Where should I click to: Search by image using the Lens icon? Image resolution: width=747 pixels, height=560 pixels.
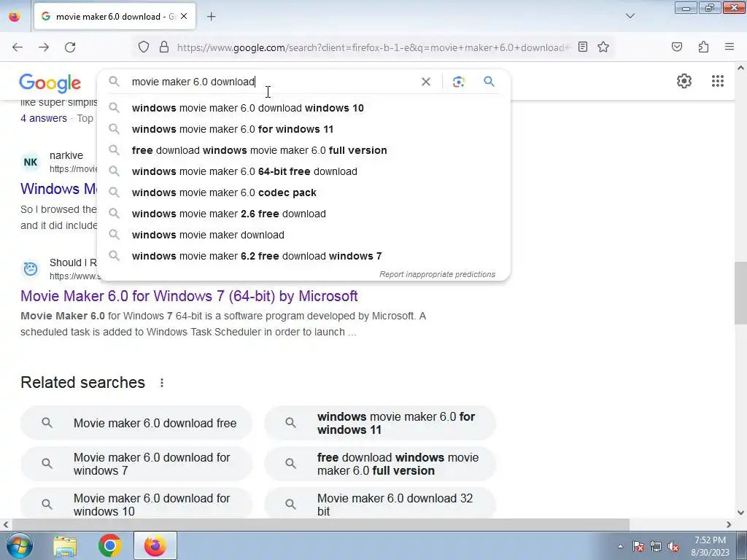(x=458, y=82)
